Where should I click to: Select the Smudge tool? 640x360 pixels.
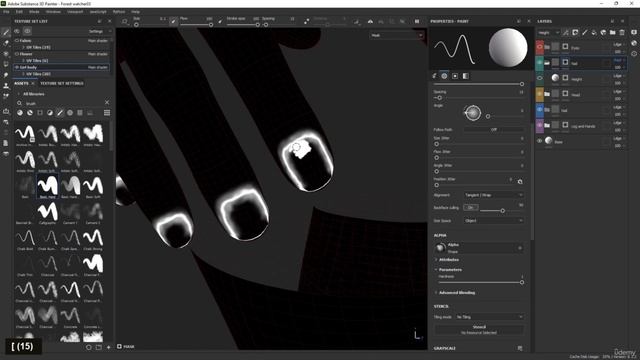(6, 75)
